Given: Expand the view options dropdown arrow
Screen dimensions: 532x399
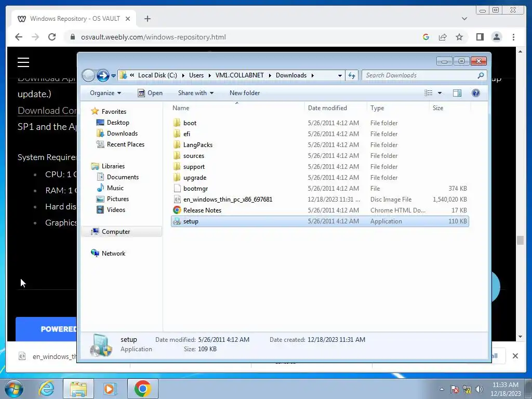Looking at the screenshot, I should coord(440,93).
